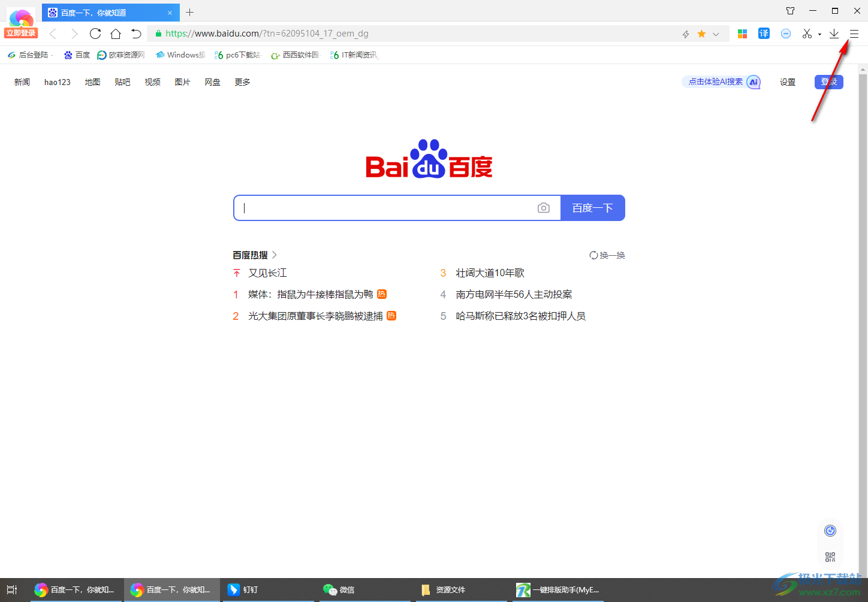
Task: Open the 图片 images link
Action: click(182, 82)
